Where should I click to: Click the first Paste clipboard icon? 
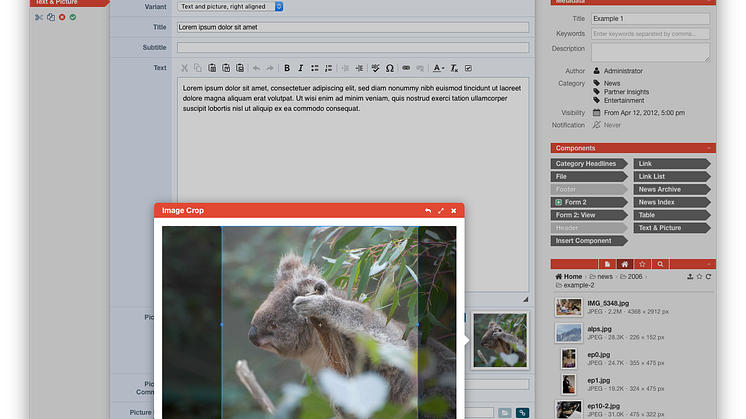(x=212, y=68)
